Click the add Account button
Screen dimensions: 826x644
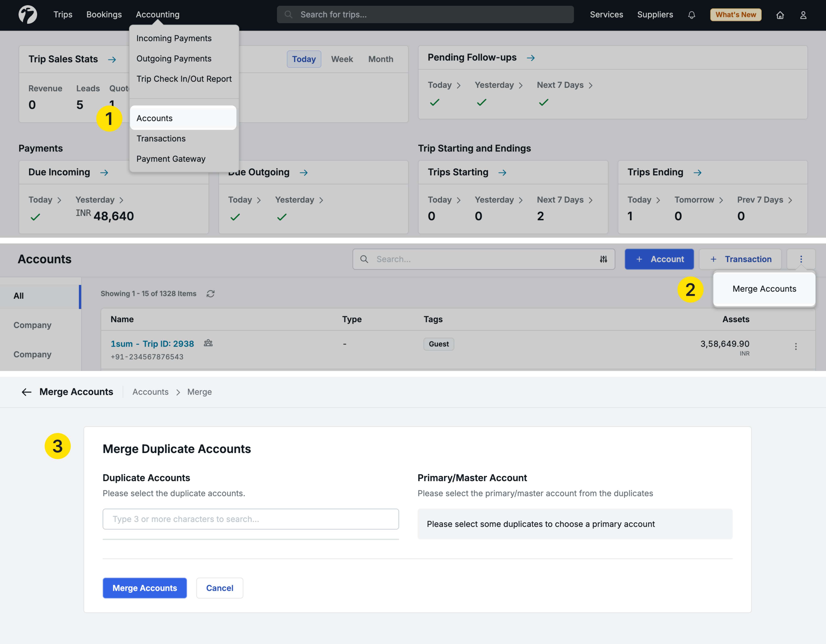point(659,259)
